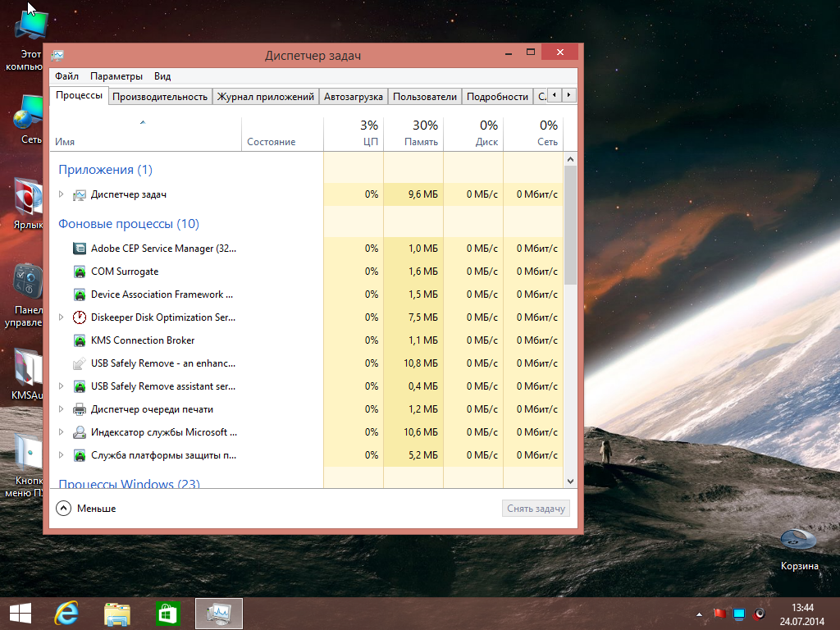This screenshot has height=630, width=840.
Task: Expand the Diskeeper Disk Optimization row
Action: 61,317
